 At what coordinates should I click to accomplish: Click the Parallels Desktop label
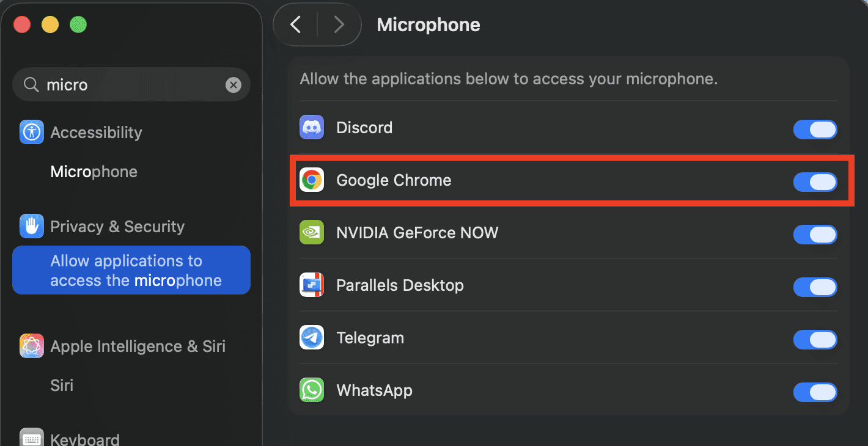[x=400, y=285]
